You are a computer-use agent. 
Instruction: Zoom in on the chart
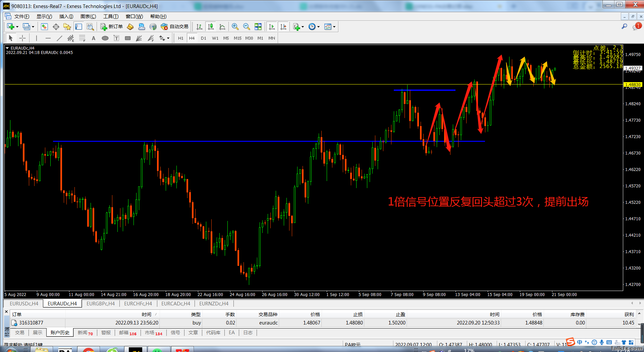tap(235, 26)
